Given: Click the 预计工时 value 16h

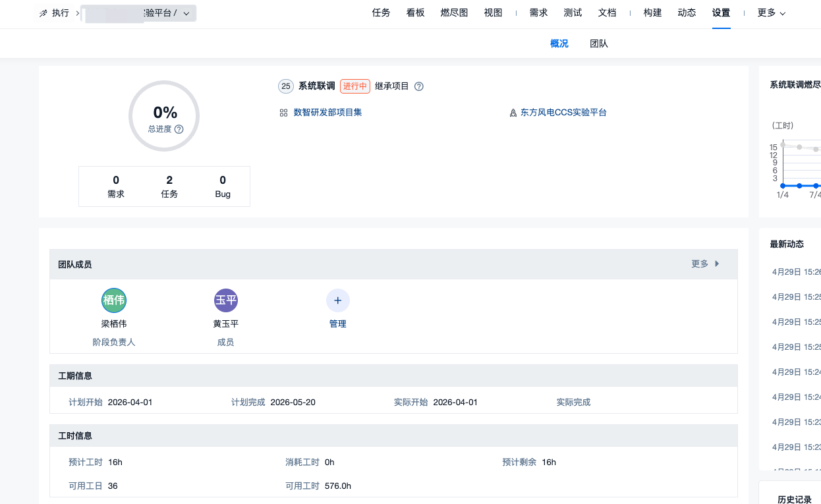Looking at the screenshot, I should 115,462.
